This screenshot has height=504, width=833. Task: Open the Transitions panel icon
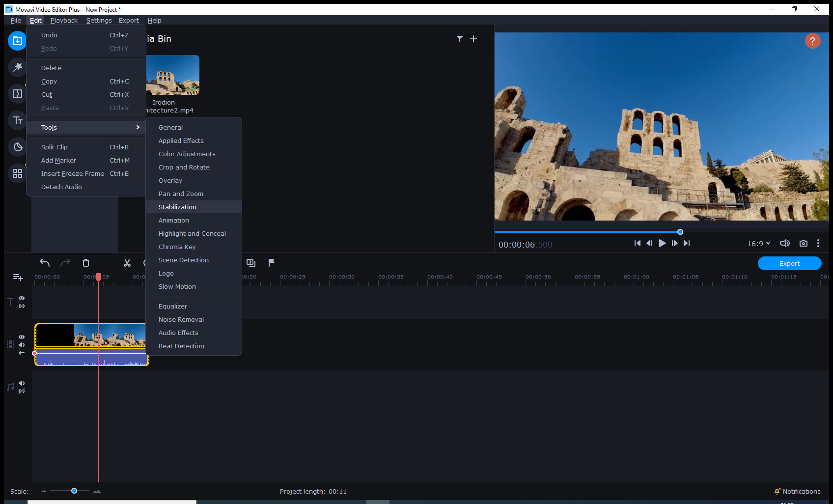[x=17, y=93]
